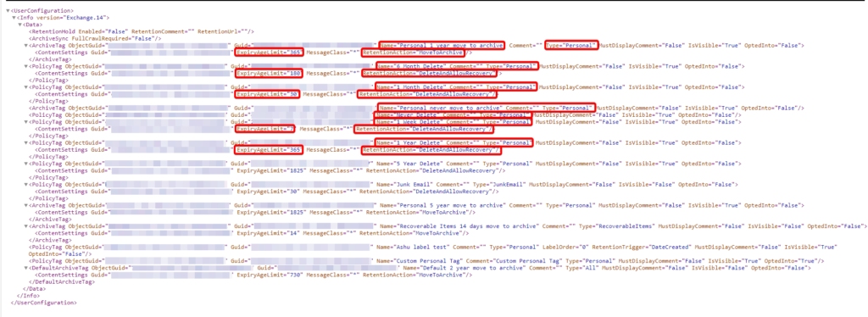Collapse the 'Junk Email' PolicyTag node
Viewport: 868px width, 317px height.
point(26,184)
